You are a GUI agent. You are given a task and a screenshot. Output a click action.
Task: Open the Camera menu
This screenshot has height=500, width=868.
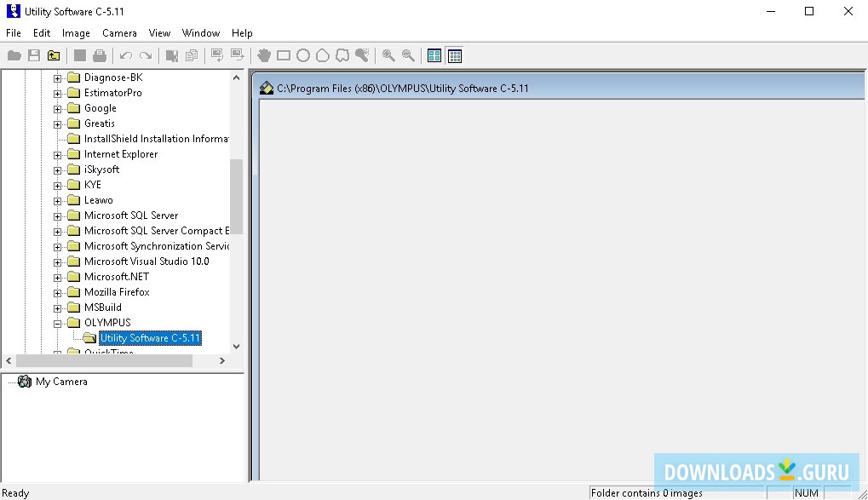(x=118, y=33)
